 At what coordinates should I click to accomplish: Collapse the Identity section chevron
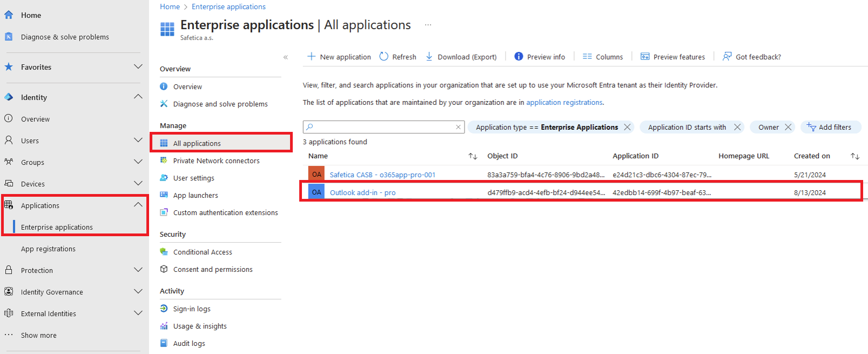click(138, 97)
